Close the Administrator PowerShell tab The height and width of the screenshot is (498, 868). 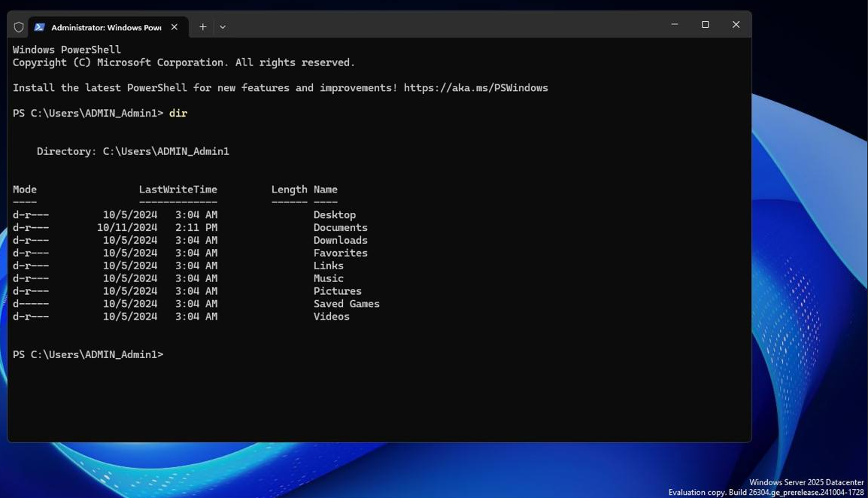[x=175, y=27]
